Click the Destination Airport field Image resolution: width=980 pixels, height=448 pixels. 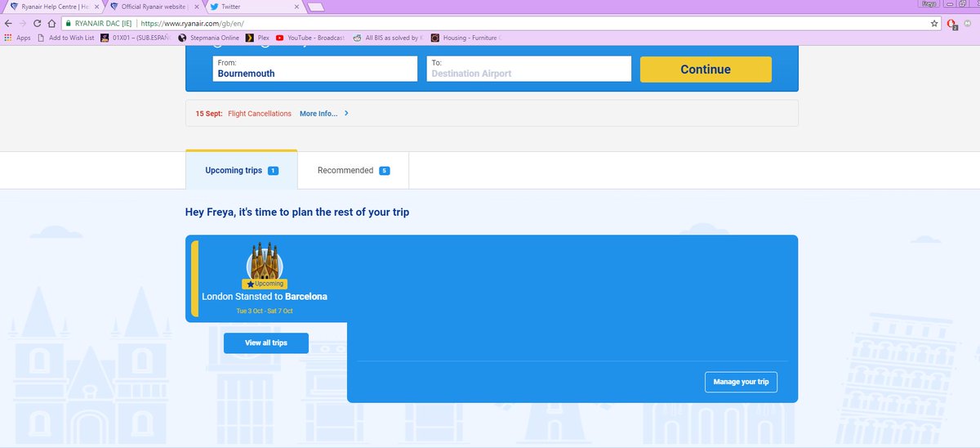click(x=528, y=69)
